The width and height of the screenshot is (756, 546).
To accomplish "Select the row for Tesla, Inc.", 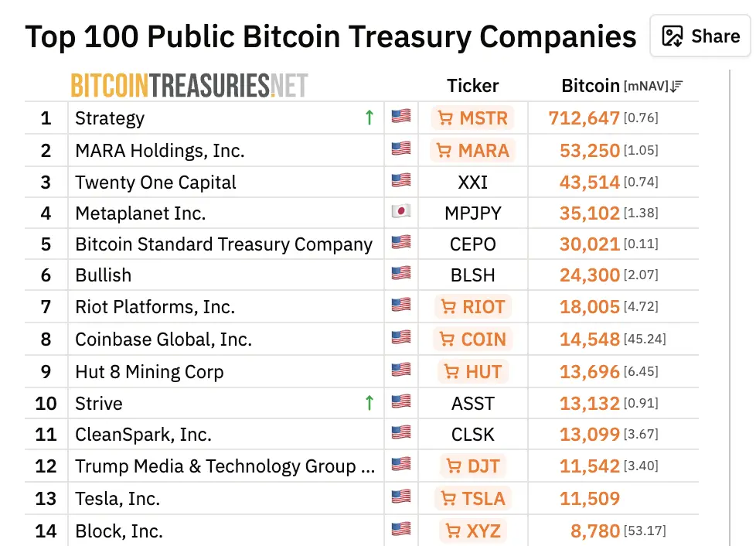I will pyautogui.click(x=117, y=498).
